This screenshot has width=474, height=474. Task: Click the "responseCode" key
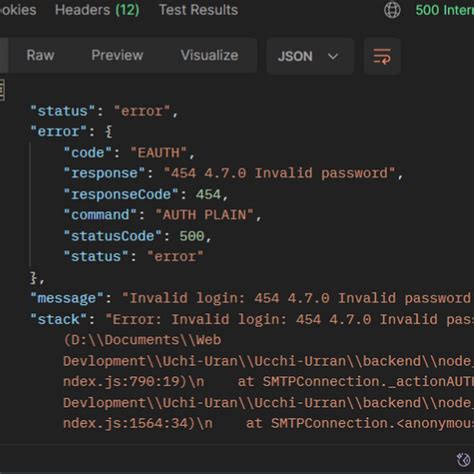click(x=121, y=194)
